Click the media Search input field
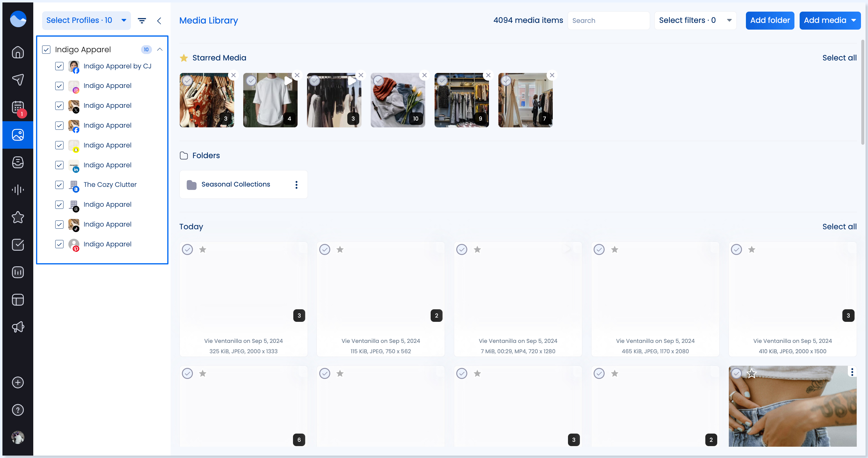Viewport: 868px width, 458px height. pyautogui.click(x=608, y=20)
